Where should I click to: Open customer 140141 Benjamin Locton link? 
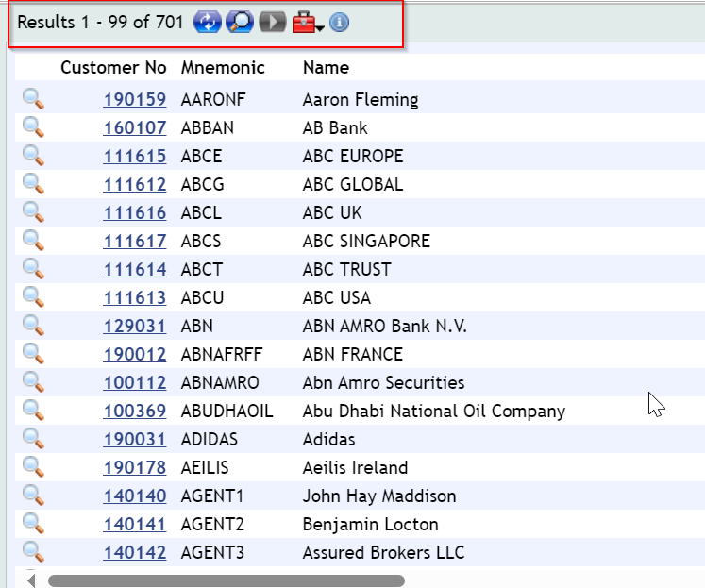point(134,525)
